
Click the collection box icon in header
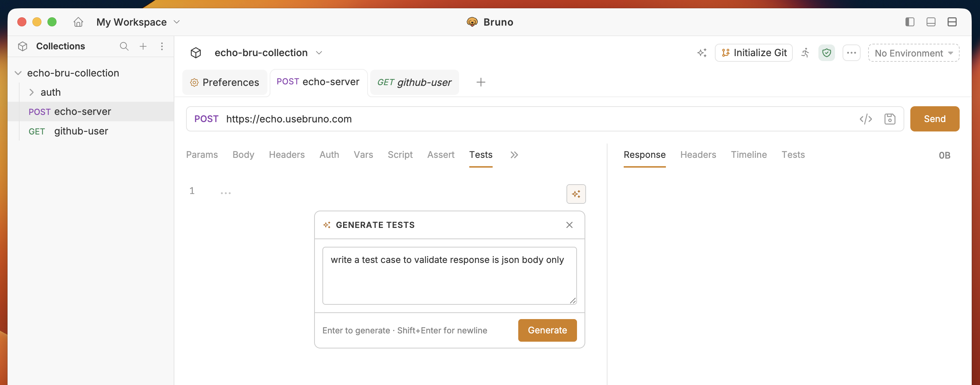(x=195, y=53)
